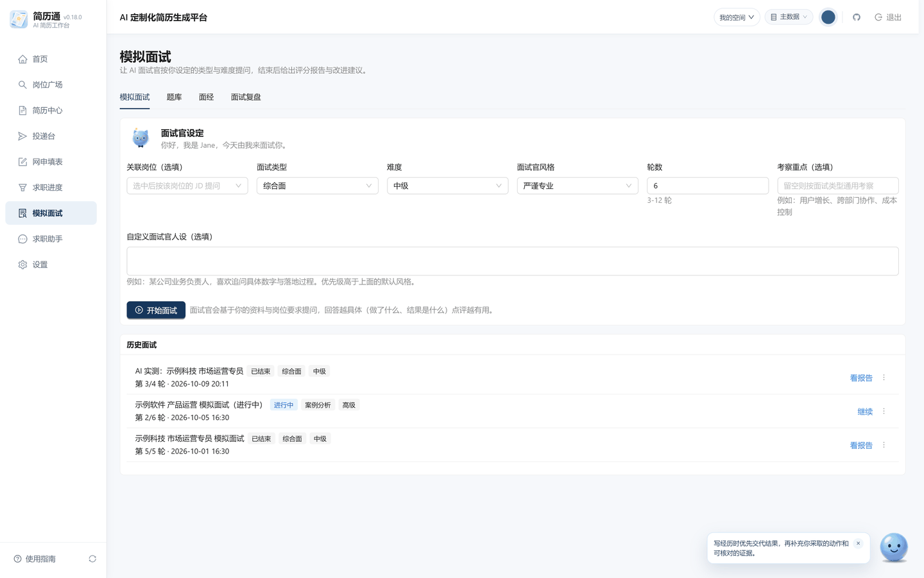
Task: Click the 自定义面试官人设 text area
Action: click(x=513, y=261)
